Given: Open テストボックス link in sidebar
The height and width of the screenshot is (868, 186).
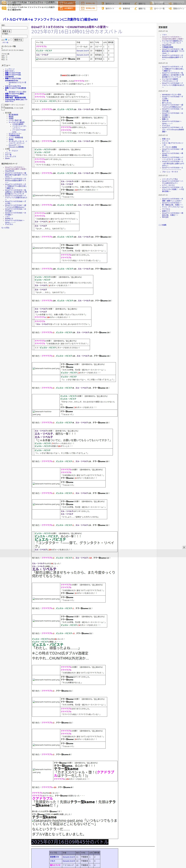Looking at the screenshot, I should point(10,156).
